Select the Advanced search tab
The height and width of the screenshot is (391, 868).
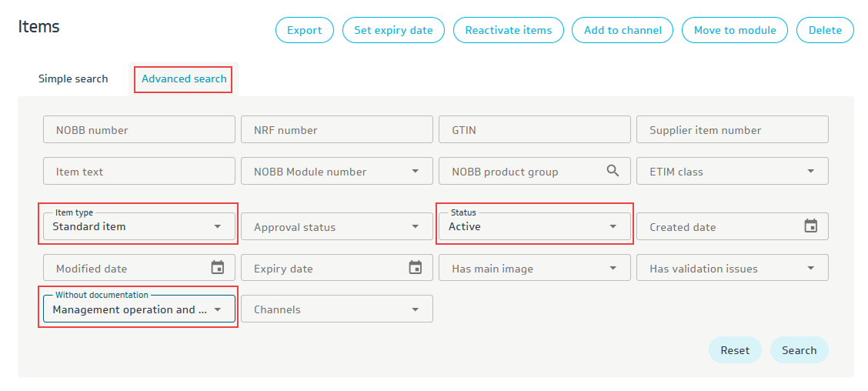184,79
